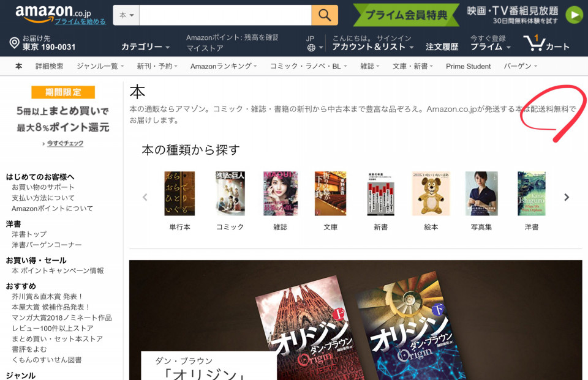Click the search text field

(225, 15)
